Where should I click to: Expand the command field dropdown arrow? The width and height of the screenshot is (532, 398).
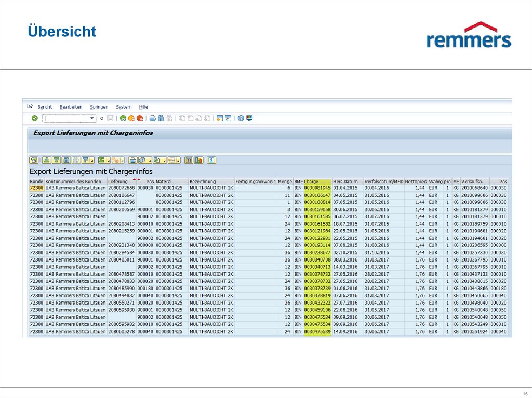pyautogui.click(x=92, y=118)
